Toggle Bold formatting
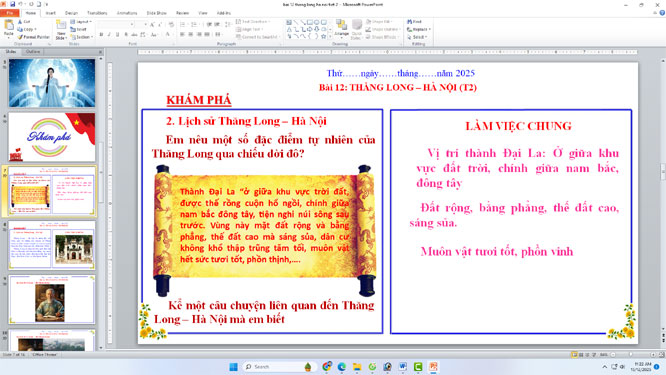 click(x=101, y=34)
